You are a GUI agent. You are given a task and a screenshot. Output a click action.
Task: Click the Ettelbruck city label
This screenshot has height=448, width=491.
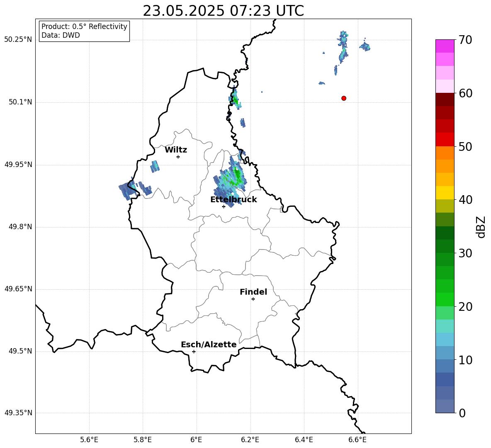tap(233, 200)
